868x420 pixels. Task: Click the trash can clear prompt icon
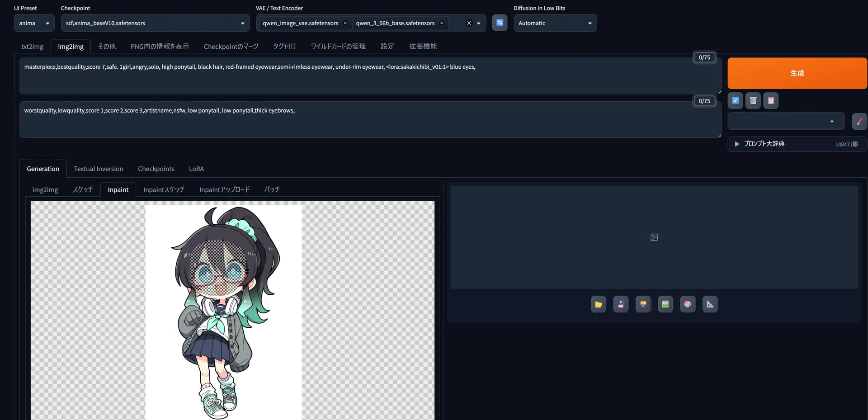(753, 100)
